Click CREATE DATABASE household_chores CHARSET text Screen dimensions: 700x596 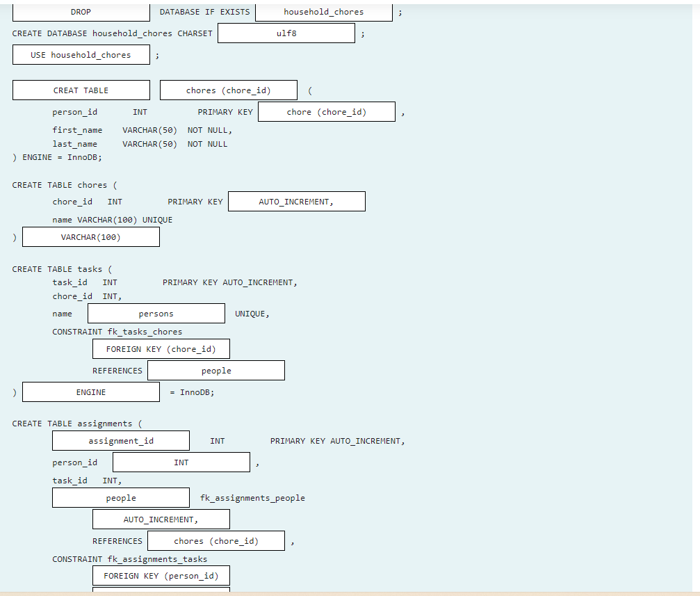[x=112, y=33]
